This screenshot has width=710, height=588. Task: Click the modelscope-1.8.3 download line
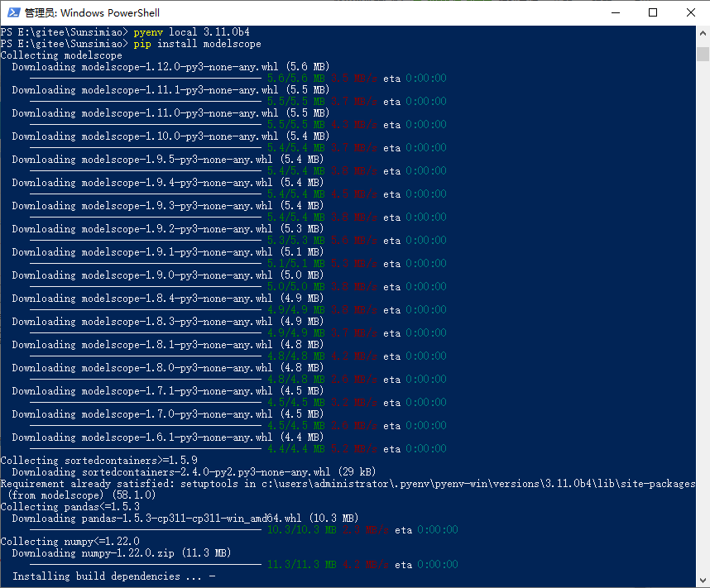tap(167, 322)
